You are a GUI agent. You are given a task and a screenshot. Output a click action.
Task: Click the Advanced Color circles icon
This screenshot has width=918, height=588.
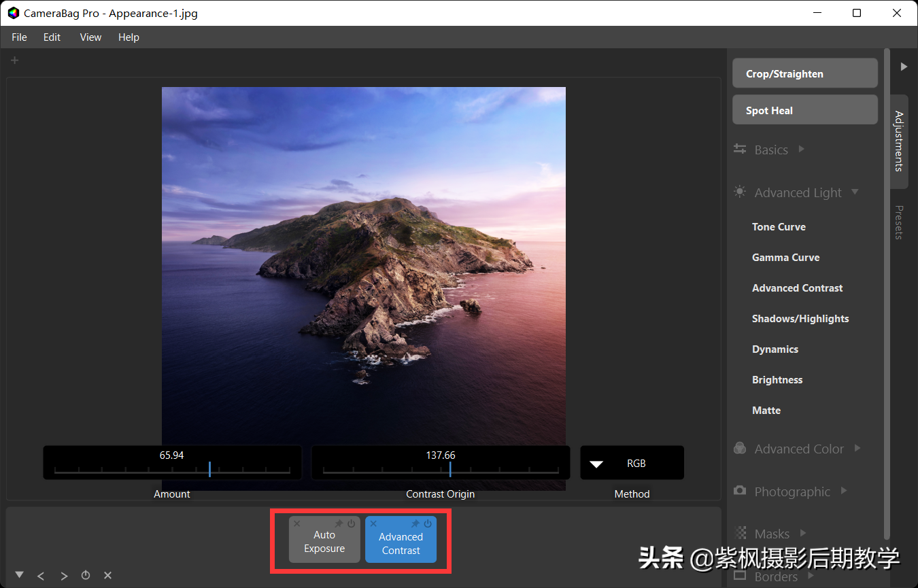pyautogui.click(x=740, y=448)
